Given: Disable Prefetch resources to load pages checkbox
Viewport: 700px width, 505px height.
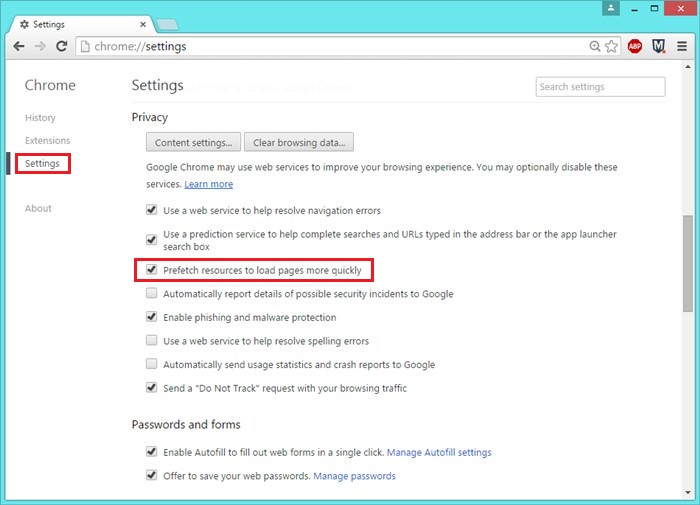Looking at the screenshot, I should (x=152, y=270).
